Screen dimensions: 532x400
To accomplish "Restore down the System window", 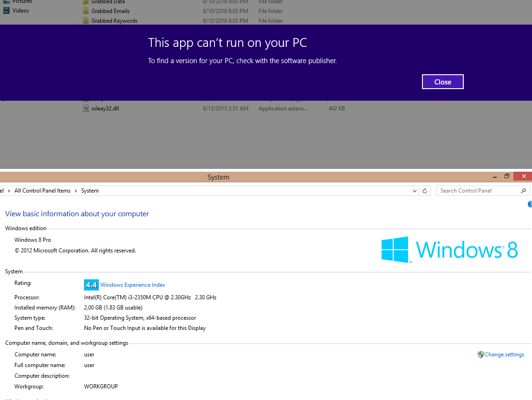I will click(x=507, y=176).
